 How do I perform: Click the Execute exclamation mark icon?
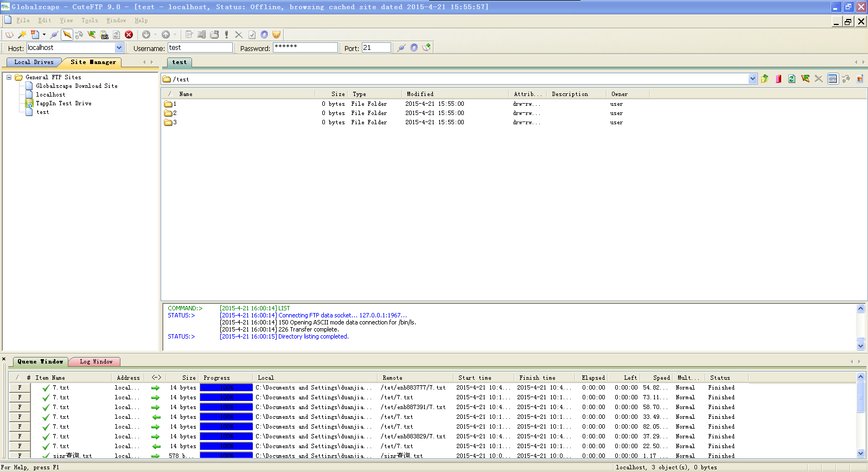tap(226, 34)
